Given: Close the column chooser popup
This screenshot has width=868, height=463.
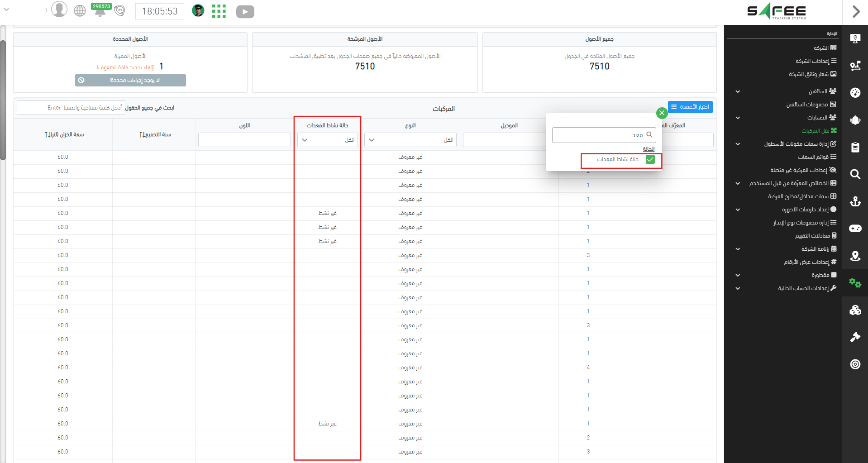Looking at the screenshot, I should 662,113.
